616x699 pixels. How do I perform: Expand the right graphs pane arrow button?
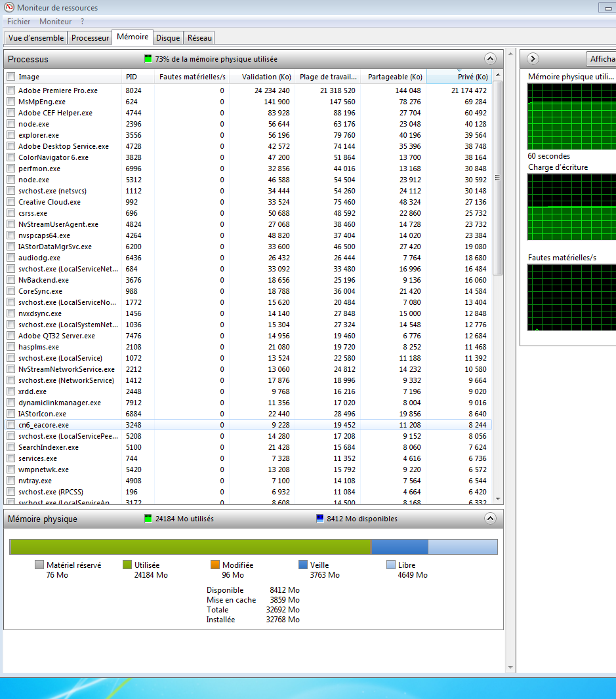pyautogui.click(x=533, y=58)
